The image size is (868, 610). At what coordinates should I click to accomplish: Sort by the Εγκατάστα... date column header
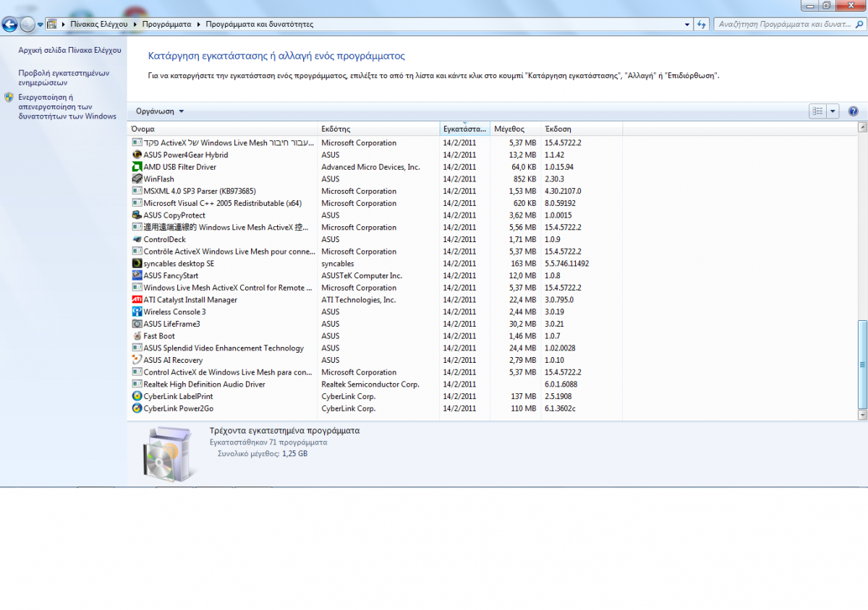pyautogui.click(x=464, y=129)
